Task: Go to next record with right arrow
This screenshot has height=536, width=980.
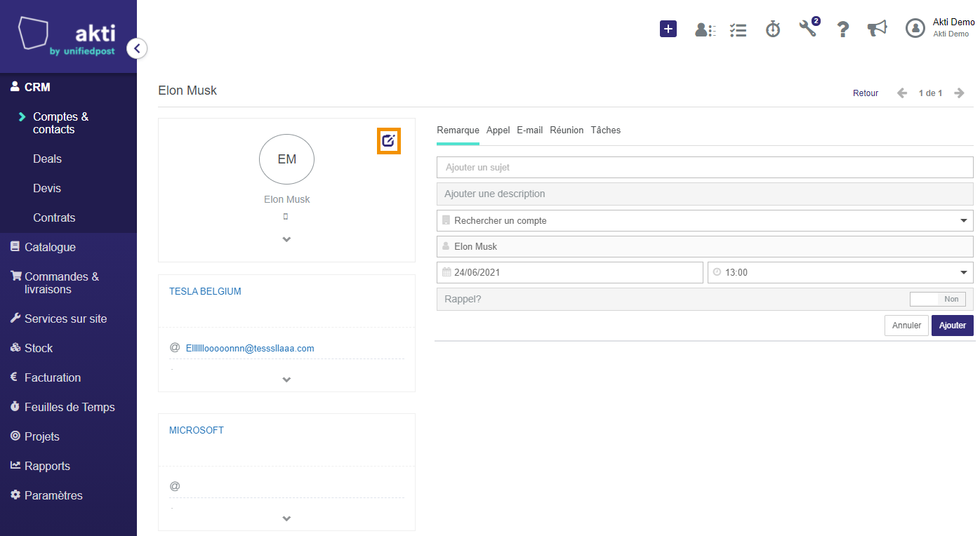Action: (959, 93)
